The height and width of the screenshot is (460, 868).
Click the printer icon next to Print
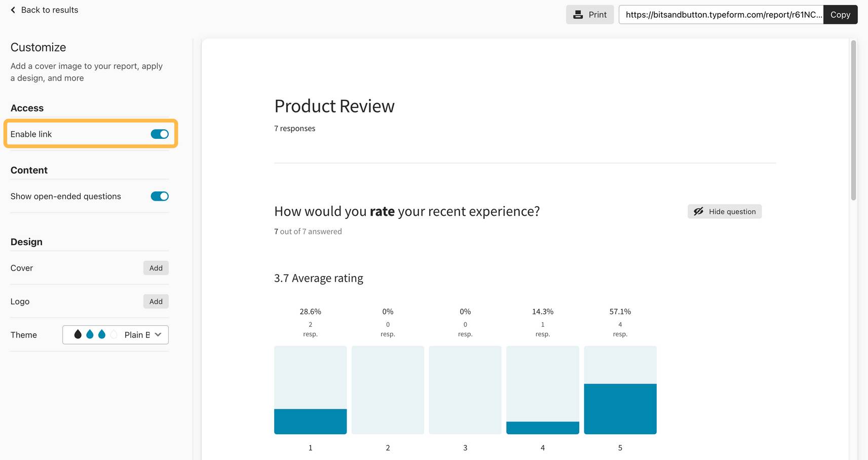click(x=578, y=15)
